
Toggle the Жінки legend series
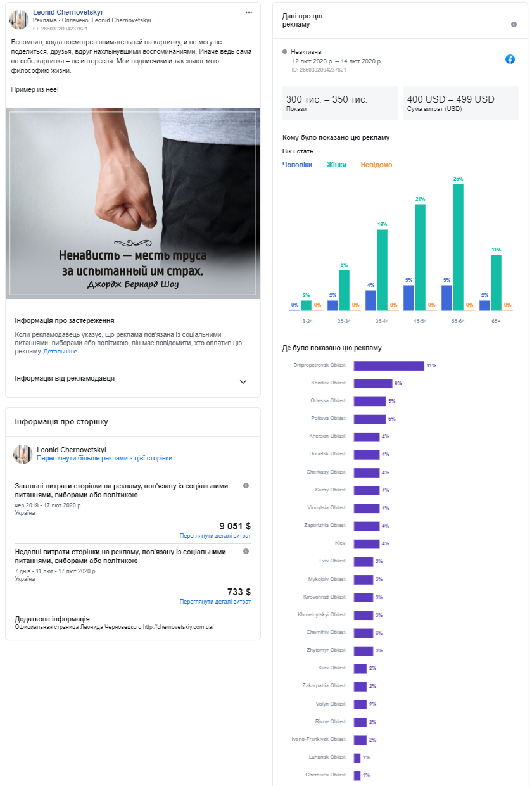(336, 165)
